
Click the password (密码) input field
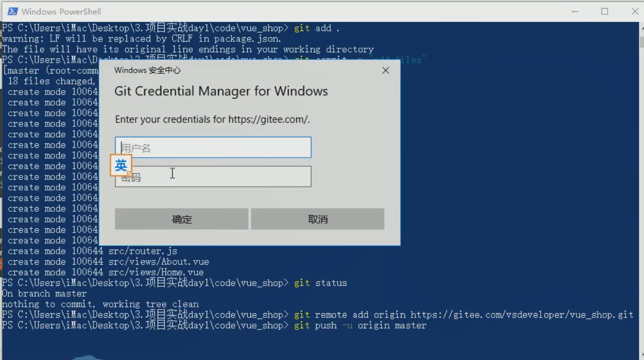(x=213, y=176)
